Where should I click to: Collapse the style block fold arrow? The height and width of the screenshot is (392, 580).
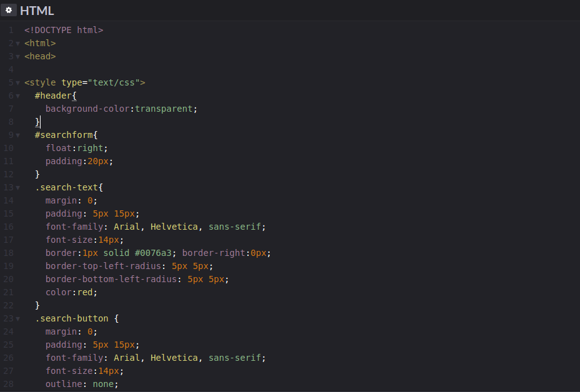pos(17,82)
